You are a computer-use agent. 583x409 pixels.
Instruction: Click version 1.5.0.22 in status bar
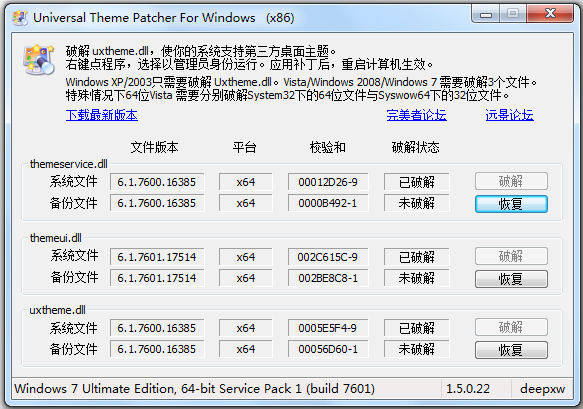click(468, 389)
